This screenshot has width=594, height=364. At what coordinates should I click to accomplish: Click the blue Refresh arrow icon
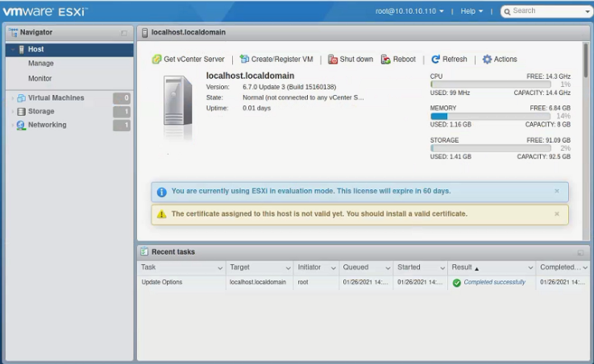[x=436, y=59]
